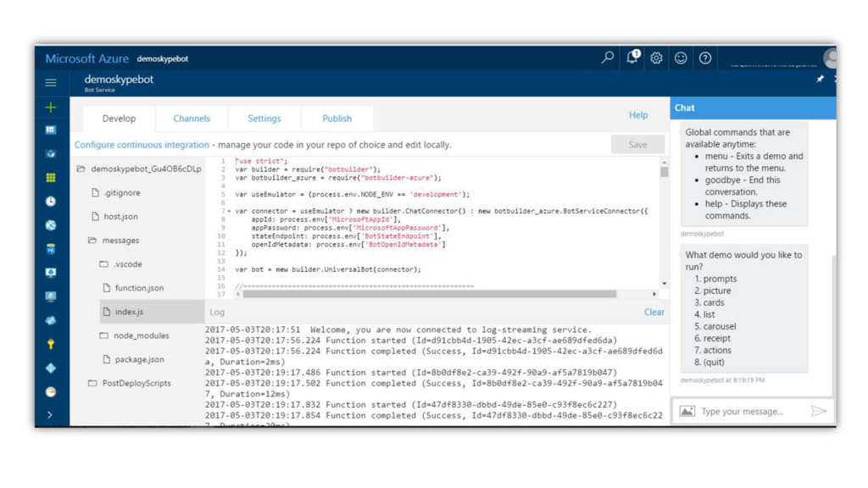Screen dimensions: 868x488
Task: Open the .gitignore file
Action: (115, 192)
